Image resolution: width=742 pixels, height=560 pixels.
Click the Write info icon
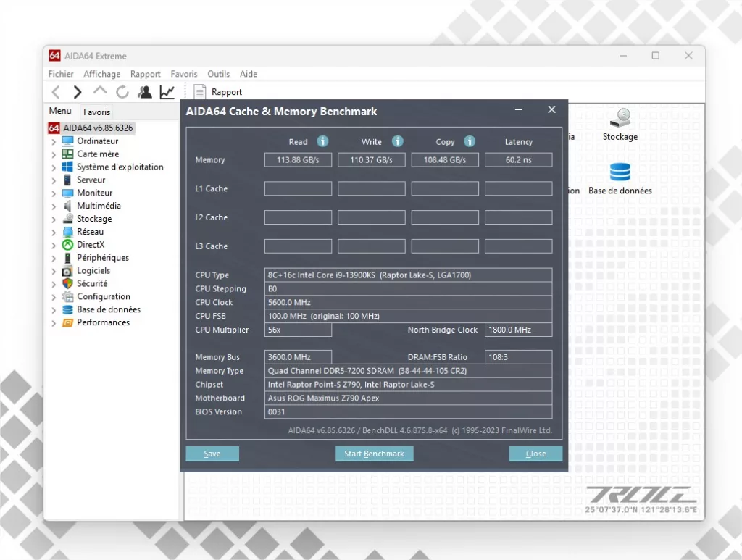click(x=397, y=141)
